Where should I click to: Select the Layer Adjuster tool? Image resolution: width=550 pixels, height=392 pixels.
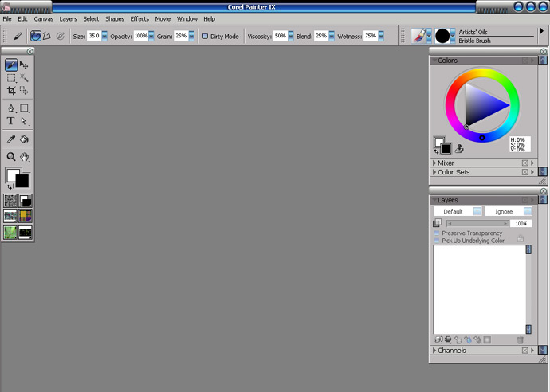coord(24,65)
